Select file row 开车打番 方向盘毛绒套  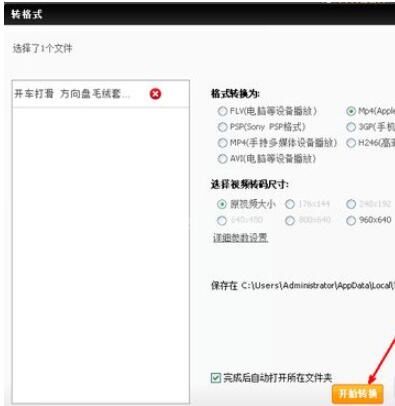point(101,94)
